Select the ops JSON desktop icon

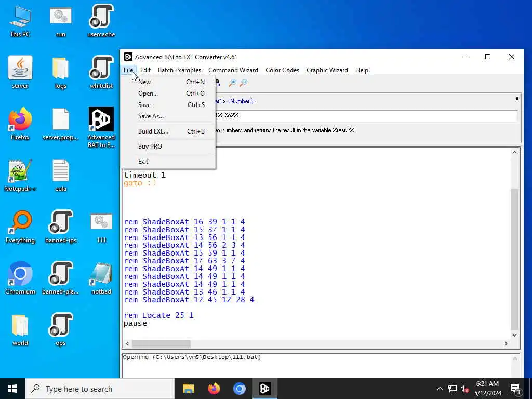(x=61, y=330)
